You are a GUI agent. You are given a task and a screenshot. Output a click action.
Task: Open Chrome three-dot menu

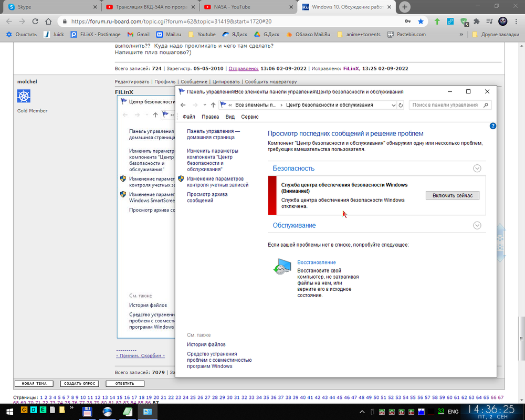[516, 22]
